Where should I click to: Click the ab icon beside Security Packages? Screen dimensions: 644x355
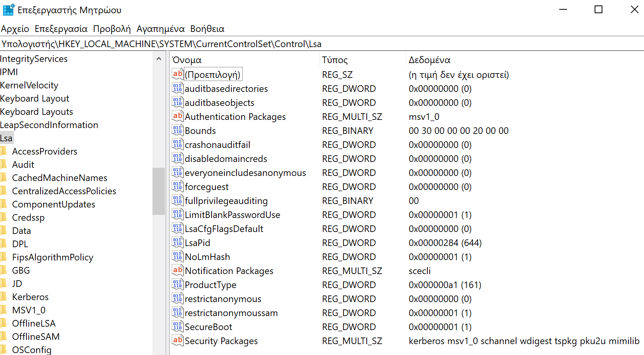pos(177,340)
